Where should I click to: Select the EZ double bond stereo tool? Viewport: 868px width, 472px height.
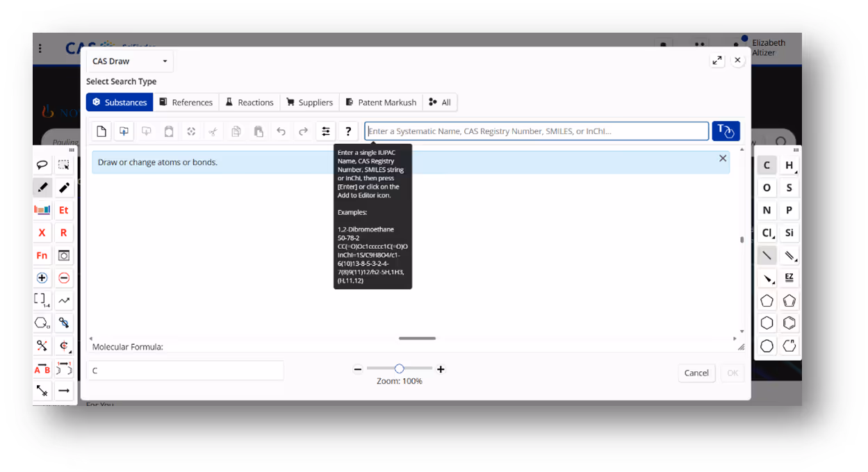789,278
